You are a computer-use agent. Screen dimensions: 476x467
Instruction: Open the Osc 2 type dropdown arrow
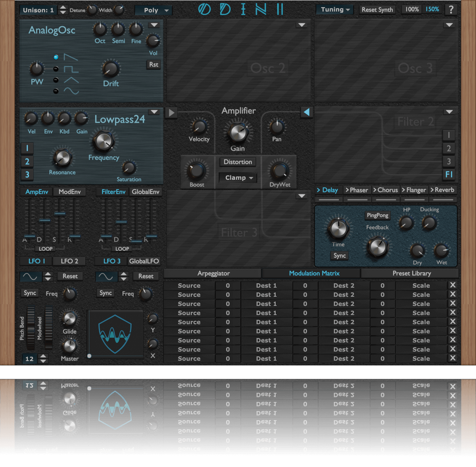pyautogui.click(x=301, y=25)
